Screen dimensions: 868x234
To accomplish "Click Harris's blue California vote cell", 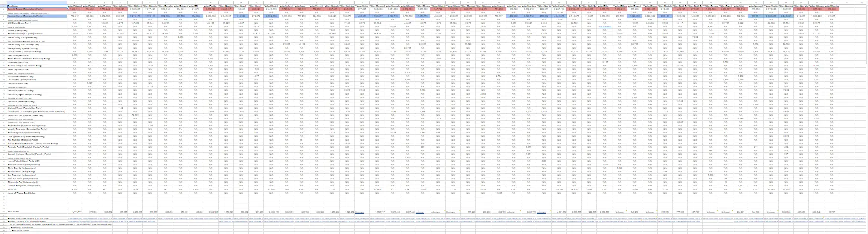I will point(135,16).
